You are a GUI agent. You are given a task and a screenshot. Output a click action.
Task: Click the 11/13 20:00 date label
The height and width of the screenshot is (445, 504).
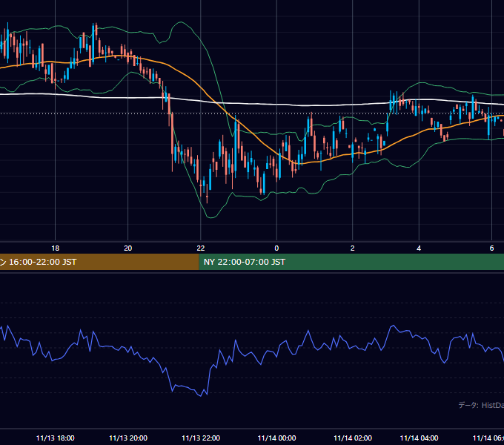click(x=128, y=438)
